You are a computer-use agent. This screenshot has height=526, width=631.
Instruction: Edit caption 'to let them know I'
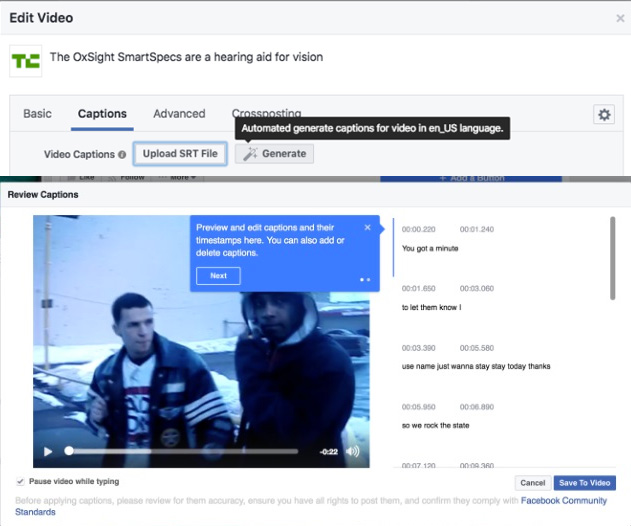pyautogui.click(x=431, y=307)
